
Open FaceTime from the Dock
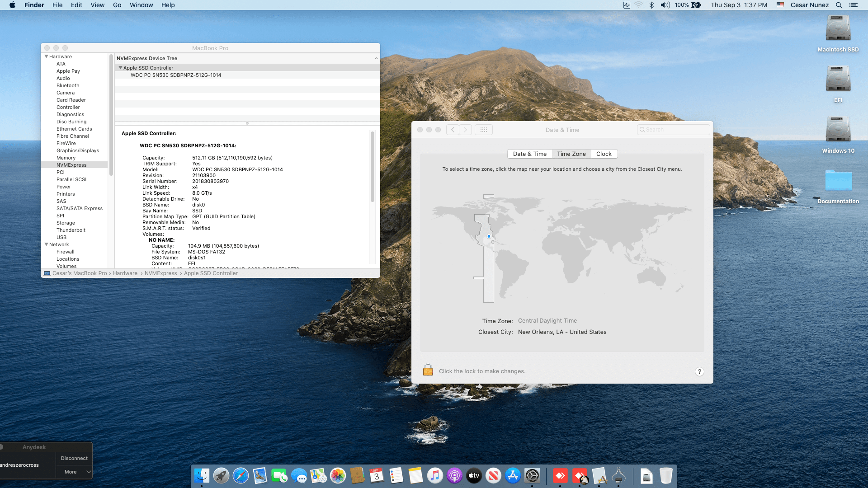click(279, 475)
